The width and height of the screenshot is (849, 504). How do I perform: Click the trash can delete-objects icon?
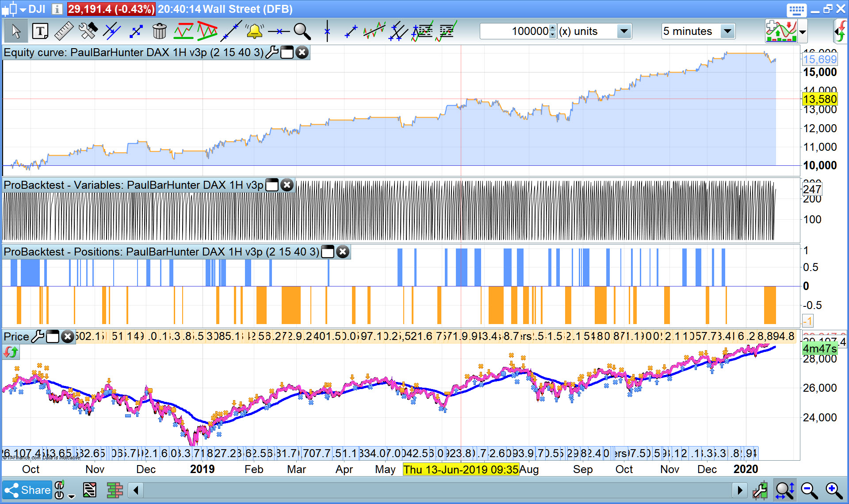159,31
